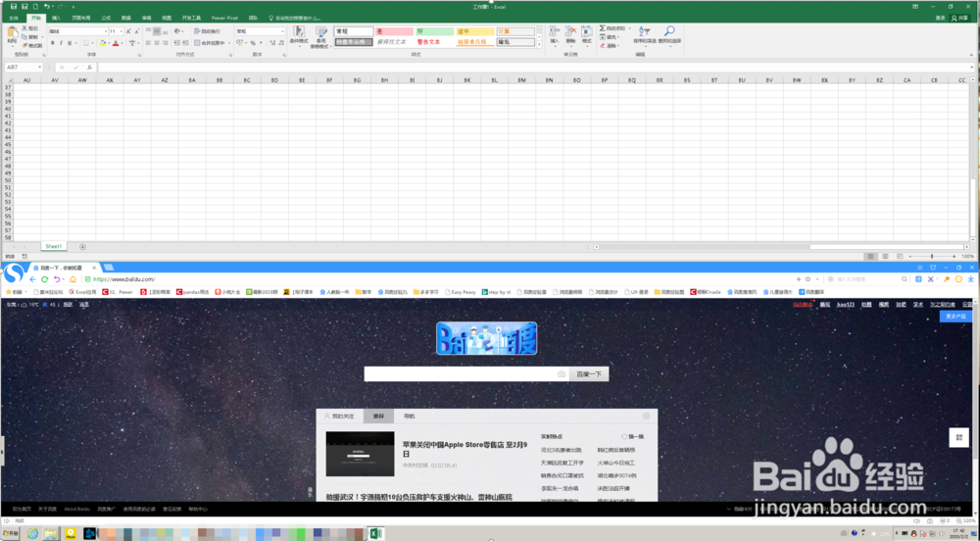The image size is (980, 541).
Task: Click Baidu search input field
Action: click(466, 374)
